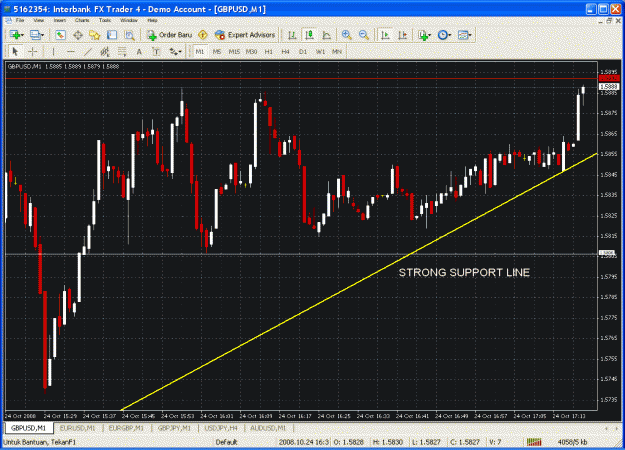Open the Tools menu
The image size is (625, 450).
point(105,20)
